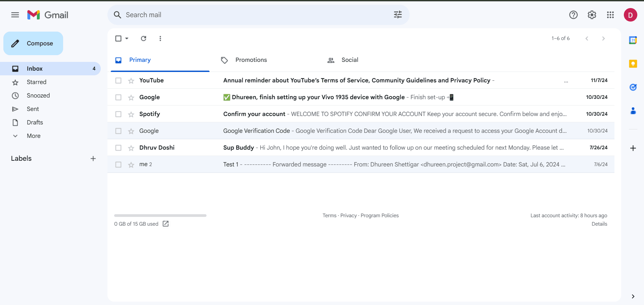Open the More actions three-dot menu
This screenshot has width=644, height=305.
(160, 38)
